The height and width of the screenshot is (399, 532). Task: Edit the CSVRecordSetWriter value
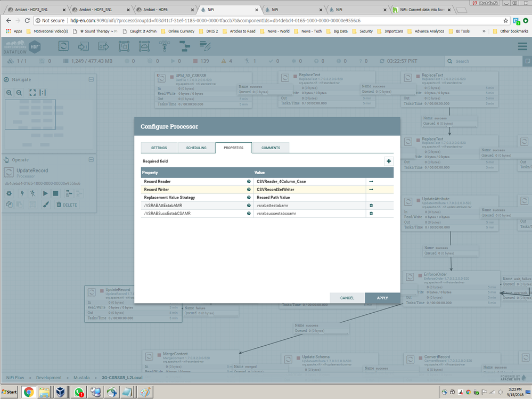[309, 189]
